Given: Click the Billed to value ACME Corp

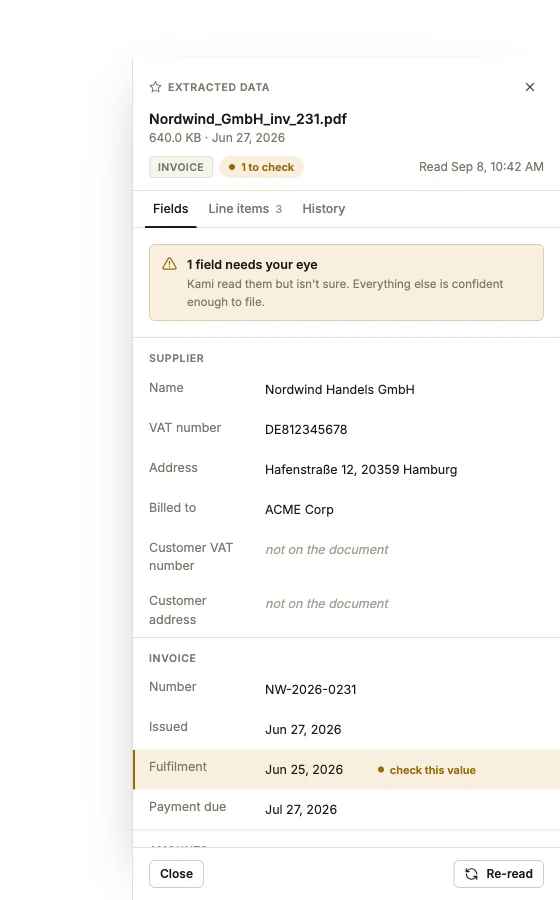Looking at the screenshot, I should point(299,510).
